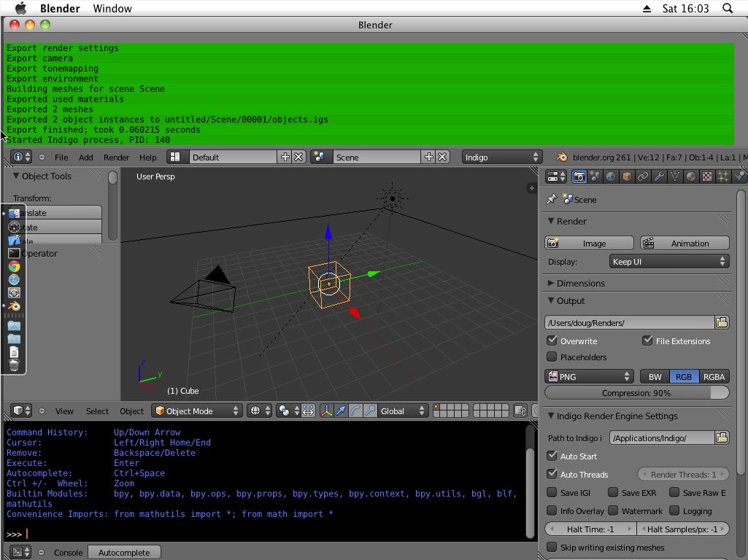Image resolution: width=748 pixels, height=560 pixels.
Task: Toggle the File Extensions checkbox
Action: coord(647,341)
